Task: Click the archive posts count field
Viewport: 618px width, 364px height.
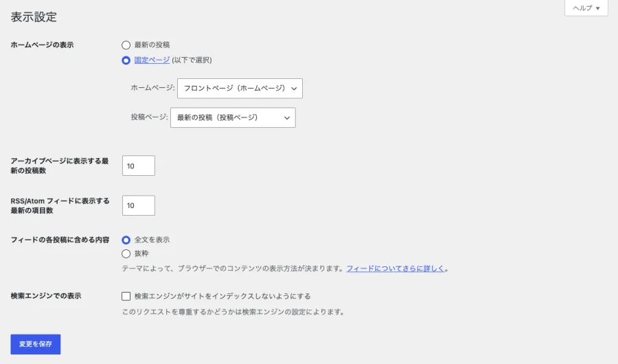Action: [138, 166]
